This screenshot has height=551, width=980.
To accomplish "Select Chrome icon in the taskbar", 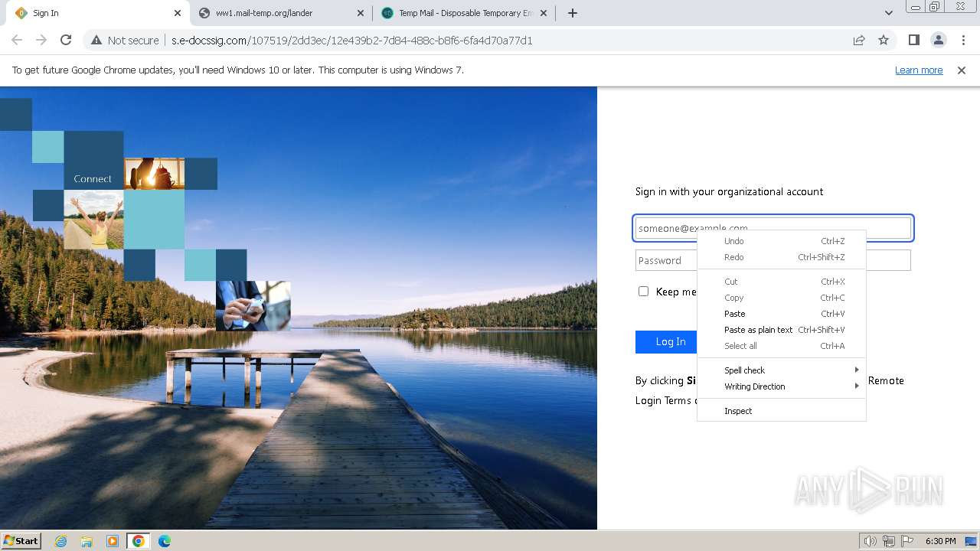I will click(139, 541).
